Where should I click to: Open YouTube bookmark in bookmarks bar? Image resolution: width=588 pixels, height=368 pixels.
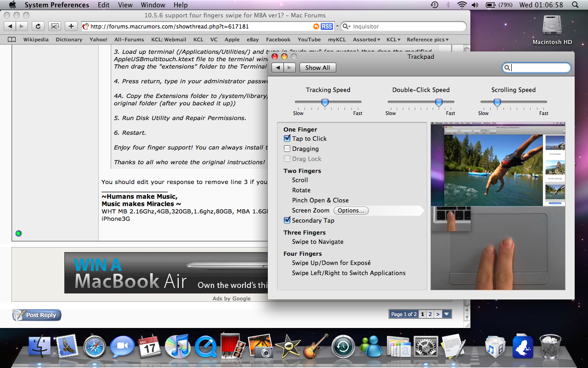point(309,40)
